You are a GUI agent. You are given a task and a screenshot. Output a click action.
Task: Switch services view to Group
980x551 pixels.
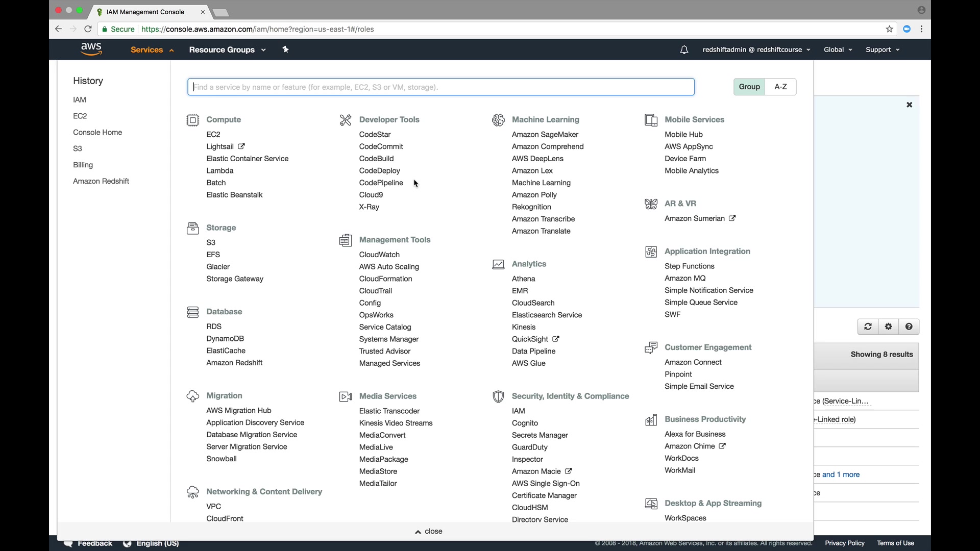point(749,87)
